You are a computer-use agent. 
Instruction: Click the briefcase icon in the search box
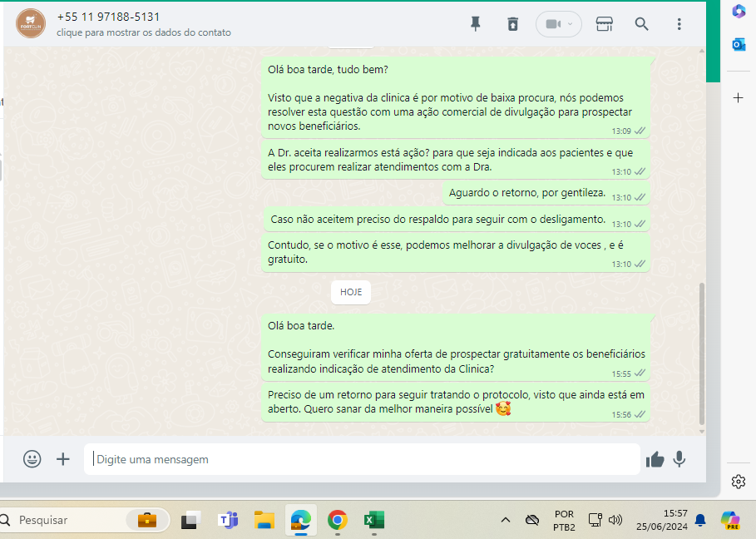click(147, 520)
